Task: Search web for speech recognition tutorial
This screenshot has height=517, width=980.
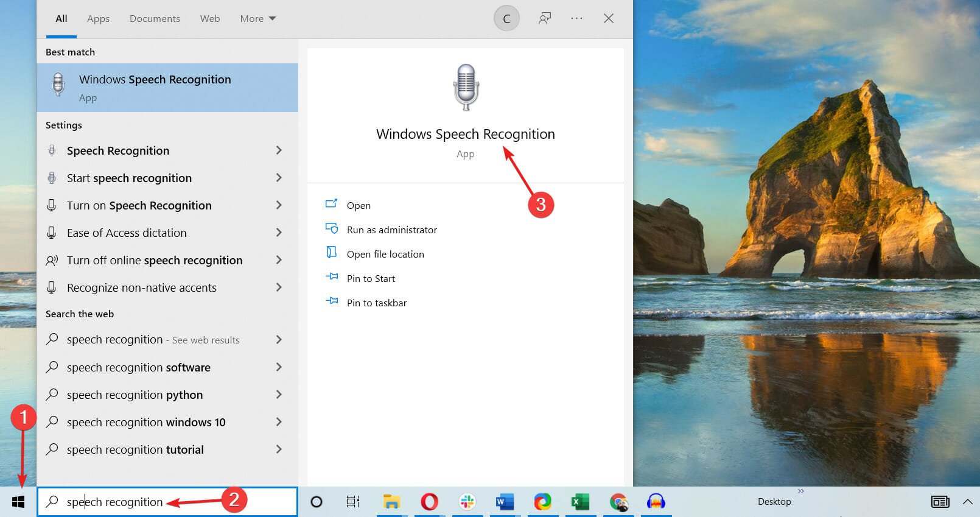Action: pos(167,449)
